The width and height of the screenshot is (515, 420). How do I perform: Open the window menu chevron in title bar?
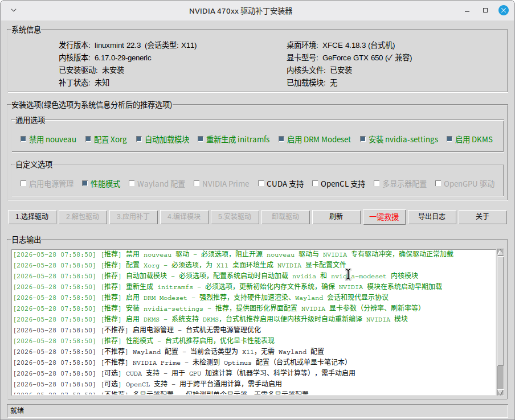(x=14, y=10)
